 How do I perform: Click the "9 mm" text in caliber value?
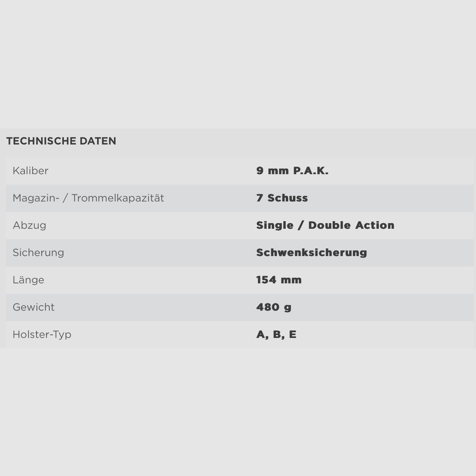[x=273, y=171]
